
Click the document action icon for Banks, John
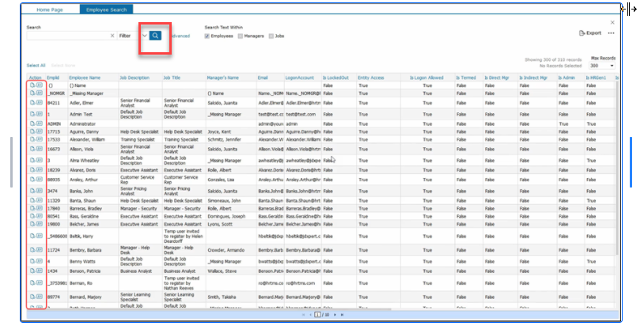[32, 191]
